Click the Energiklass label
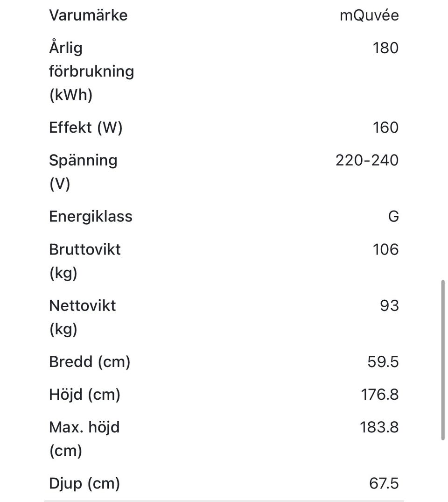448x502 pixels. (x=91, y=217)
